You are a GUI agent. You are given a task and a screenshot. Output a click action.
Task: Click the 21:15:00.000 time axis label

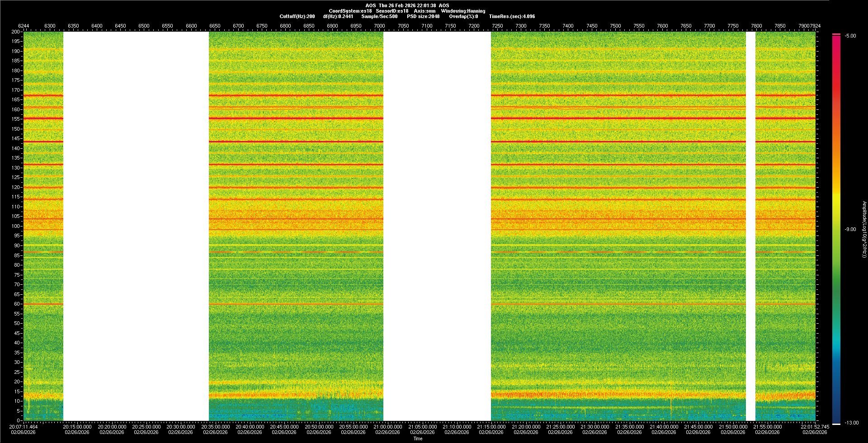tap(491, 427)
